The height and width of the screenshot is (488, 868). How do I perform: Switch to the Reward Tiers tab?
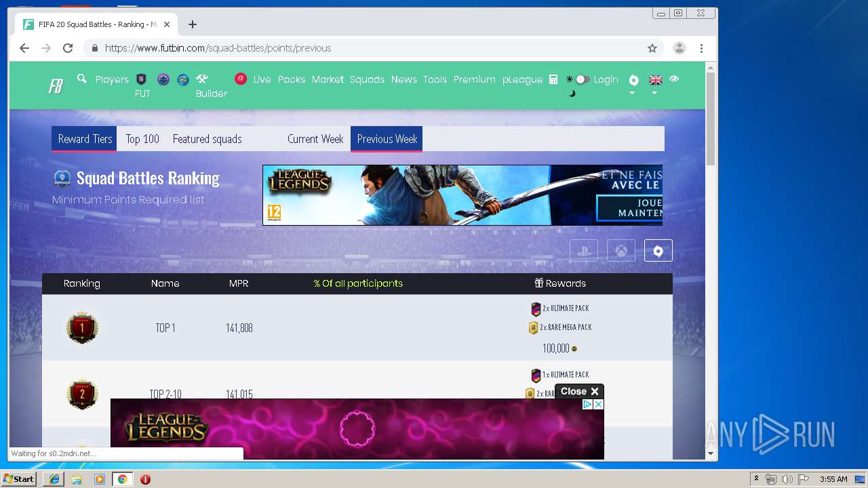click(x=85, y=139)
